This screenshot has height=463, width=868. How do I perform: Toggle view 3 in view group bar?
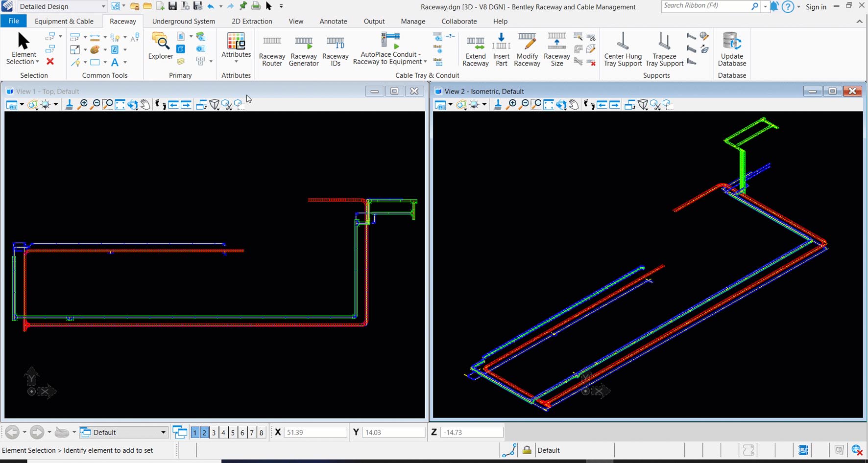[214, 433]
